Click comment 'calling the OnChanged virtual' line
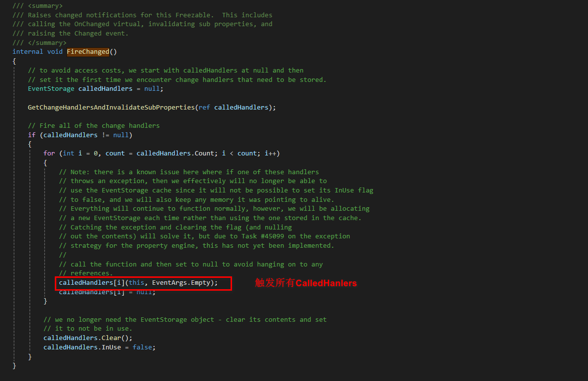Viewport: 588px width, 381px height. [143, 24]
